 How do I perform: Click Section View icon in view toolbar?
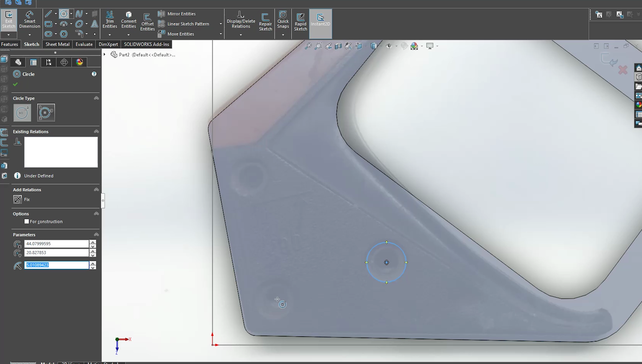338,46
